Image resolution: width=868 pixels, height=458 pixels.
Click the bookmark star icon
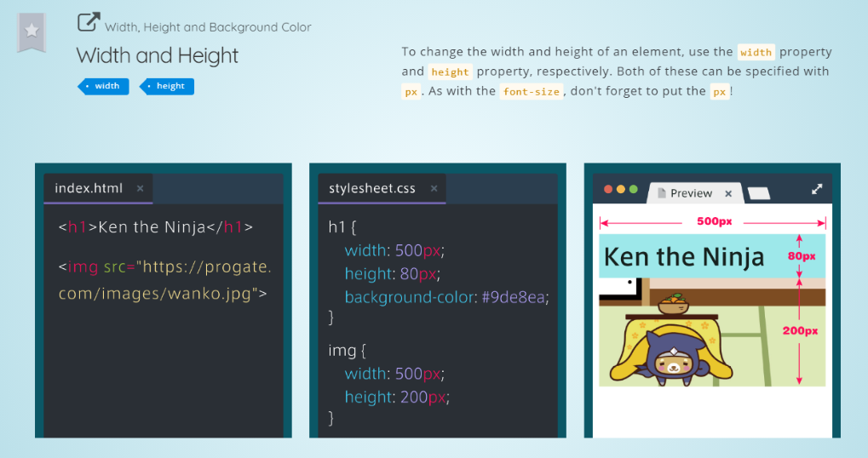coord(32,31)
